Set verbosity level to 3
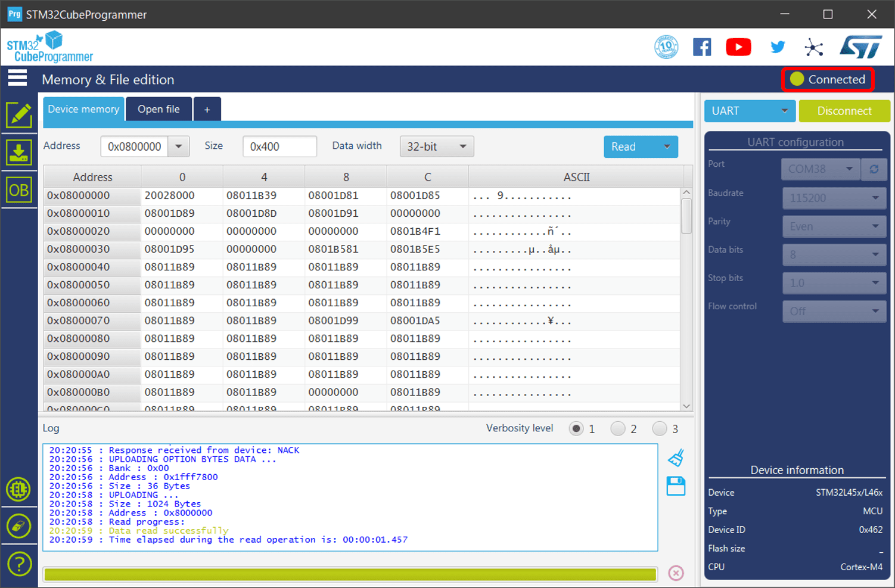The height and width of the screenshot is (588, 895). pos(660,428)
